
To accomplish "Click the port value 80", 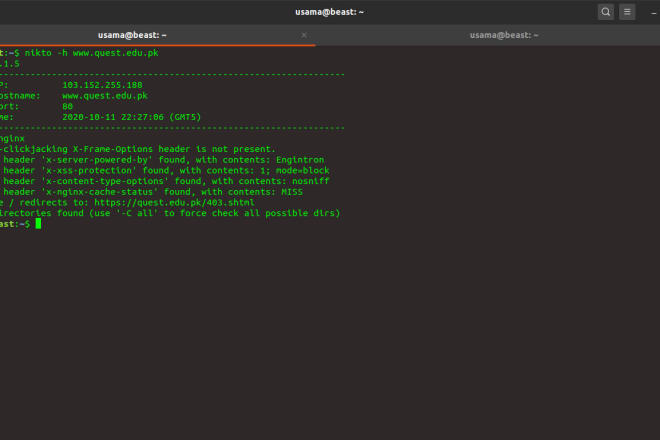I will coord(67,107).
